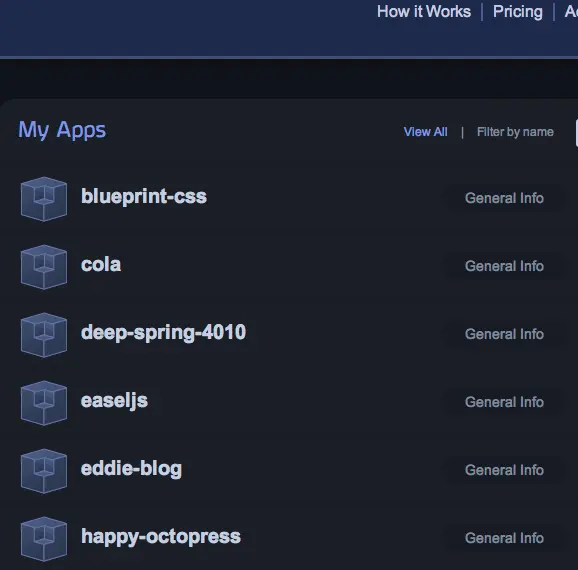Click the My Apps heading

[62, 130]
